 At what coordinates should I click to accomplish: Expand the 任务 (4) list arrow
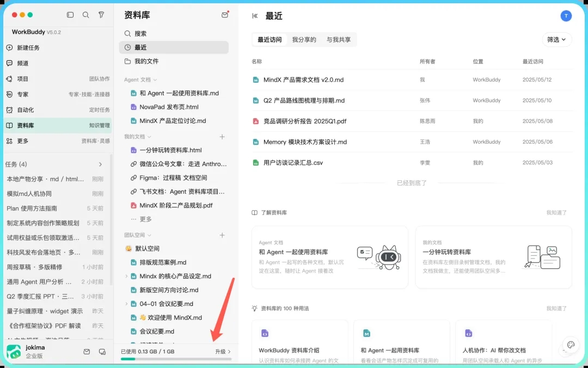pos(100,164)
